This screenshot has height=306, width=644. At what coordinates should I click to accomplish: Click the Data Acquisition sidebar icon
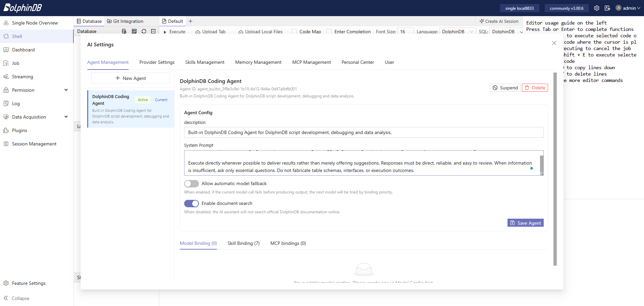tap(6, 117)
